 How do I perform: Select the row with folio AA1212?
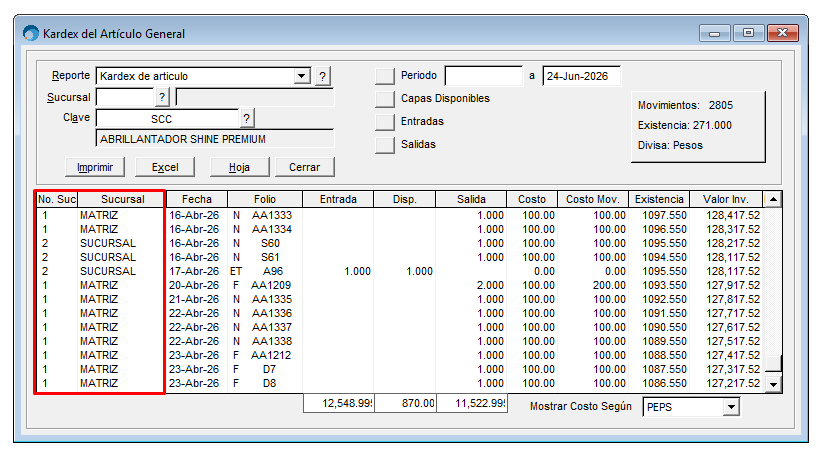tap(400, 356)
